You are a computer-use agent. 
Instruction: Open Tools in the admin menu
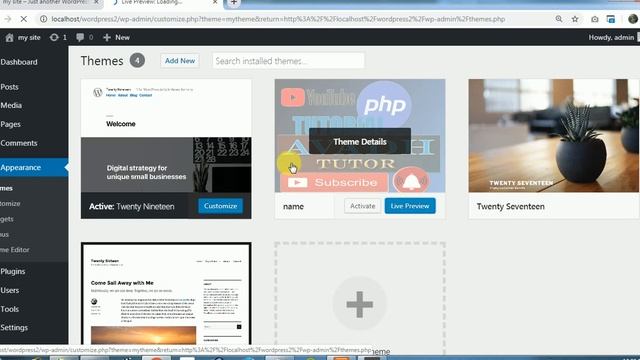click(x=10, y=309)
